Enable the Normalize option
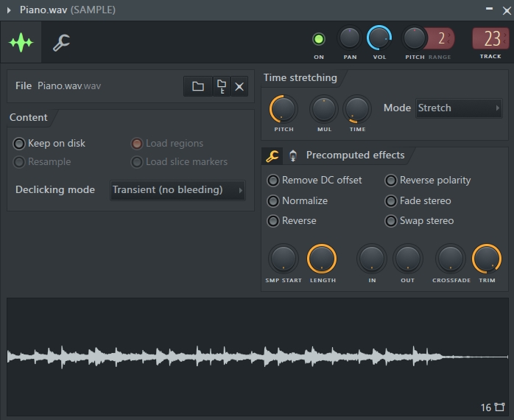 coord(273,200)
